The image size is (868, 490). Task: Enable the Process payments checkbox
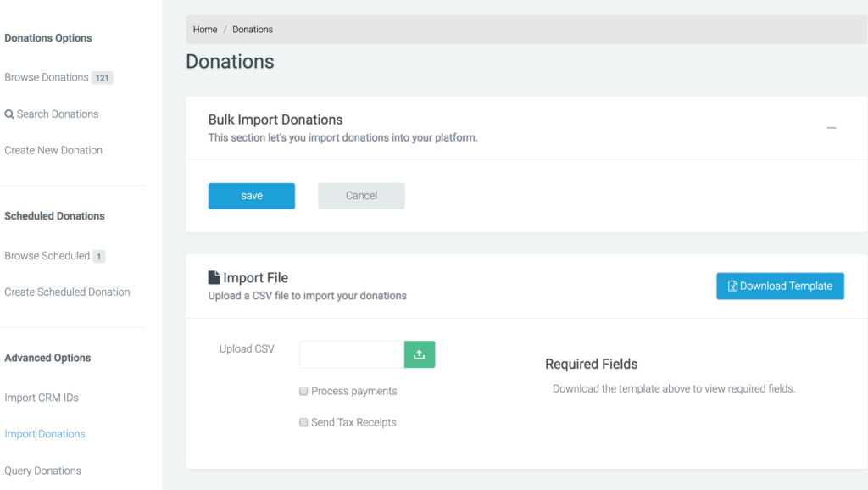[303, 391]
